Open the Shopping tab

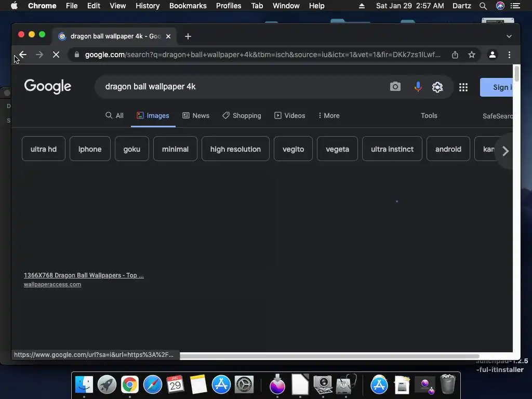pos(242,115)
